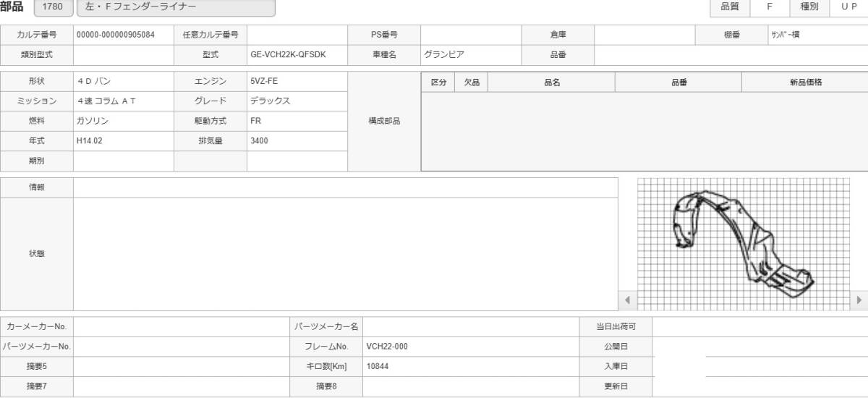Image resolution: width=868 pixels, height=398 pixels.
Task: Click the empty 摘要8 field
Action: point(471,386)
